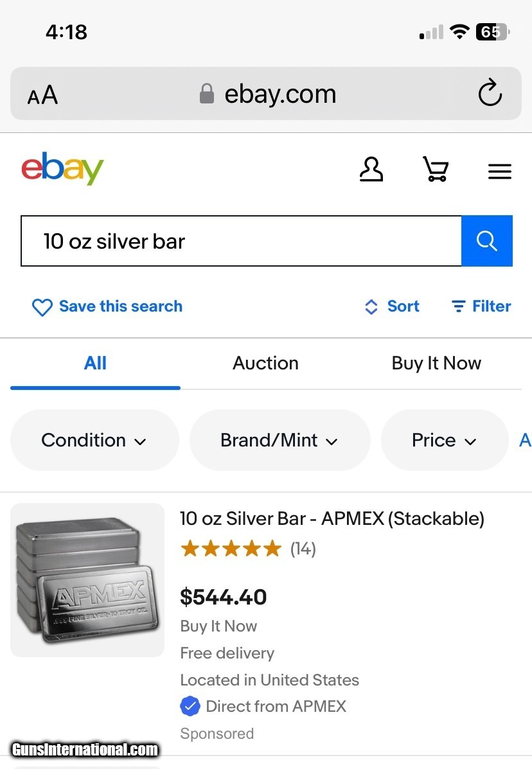Image resolution: width=532 pixels, height=769 pixels.
Task: Switch to the Buy It Now tab
Action: point(436,363)
